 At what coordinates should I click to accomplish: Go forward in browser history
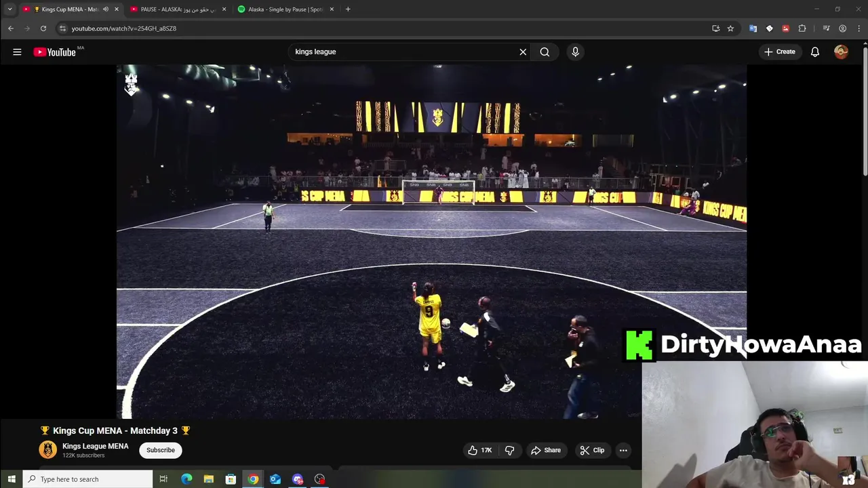pyautogui.click(x=27, y=28)
